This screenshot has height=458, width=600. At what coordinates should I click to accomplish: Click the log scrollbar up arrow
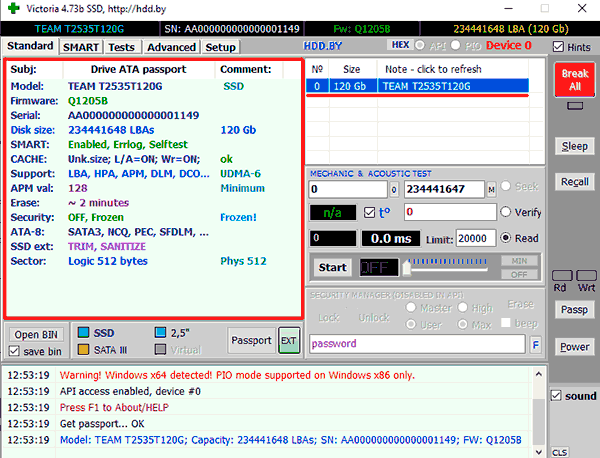coord(539,374)
